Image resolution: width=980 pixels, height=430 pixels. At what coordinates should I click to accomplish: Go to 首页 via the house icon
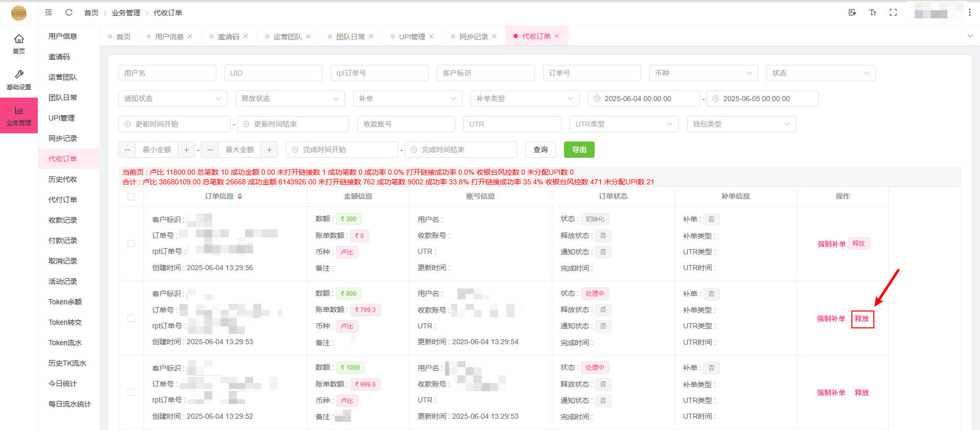(x=19, y=44)
